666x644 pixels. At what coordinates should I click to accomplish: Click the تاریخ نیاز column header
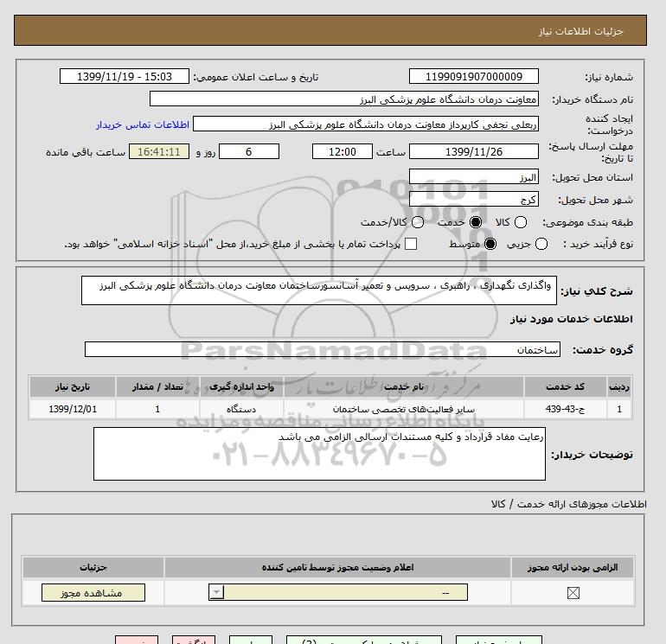(x=73, y=386)
